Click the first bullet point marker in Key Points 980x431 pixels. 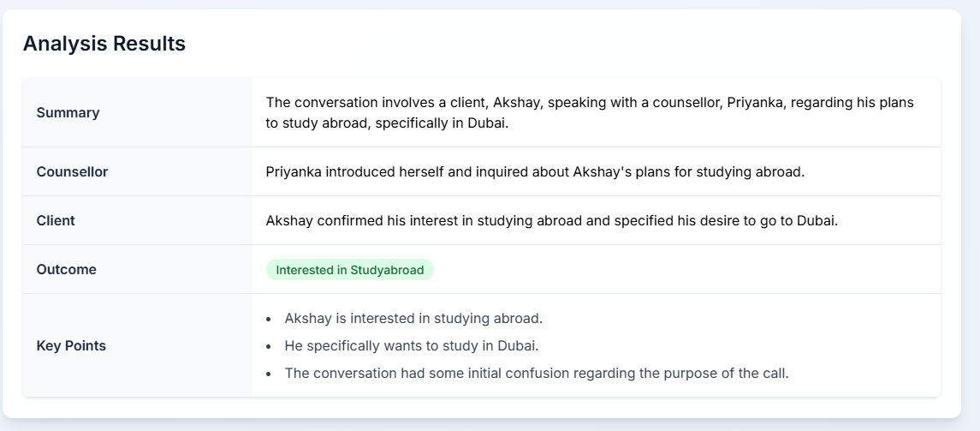pos(269,319)
